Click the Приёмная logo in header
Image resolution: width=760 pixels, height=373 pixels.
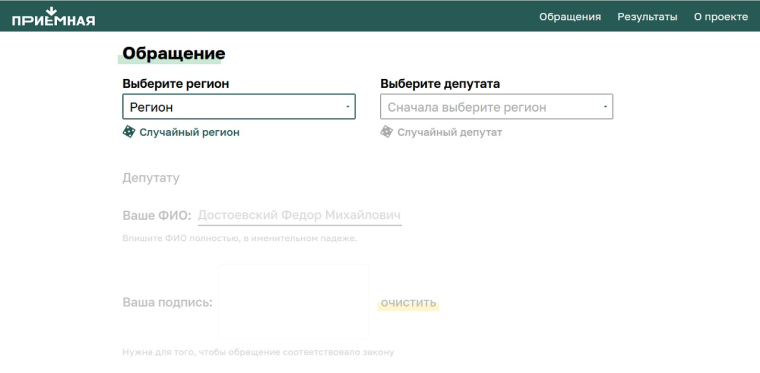[x=53, y=17]
